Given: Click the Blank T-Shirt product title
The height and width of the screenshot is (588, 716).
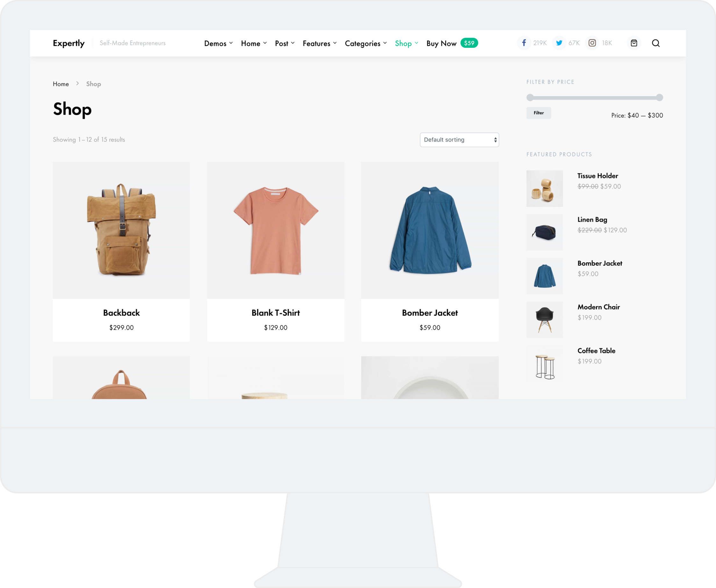Looking at the screenshot, I should [276, 312].
